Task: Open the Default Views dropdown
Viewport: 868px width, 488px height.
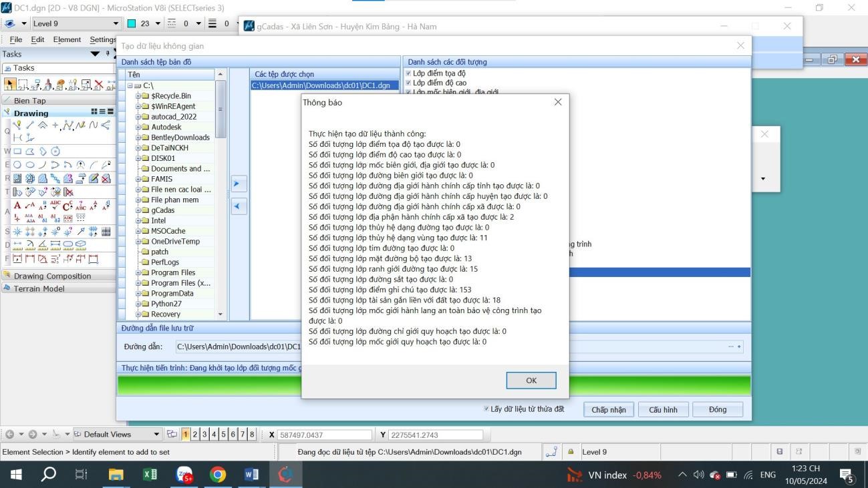Action: coord(157,435)
